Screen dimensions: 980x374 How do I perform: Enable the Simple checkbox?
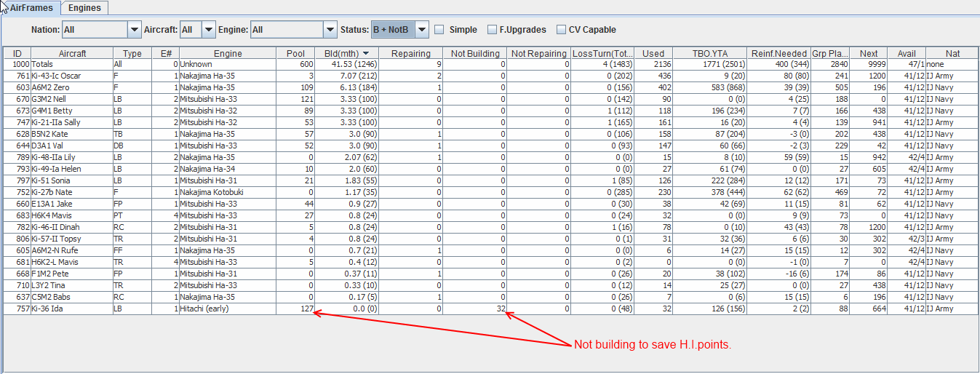[439, 30]
